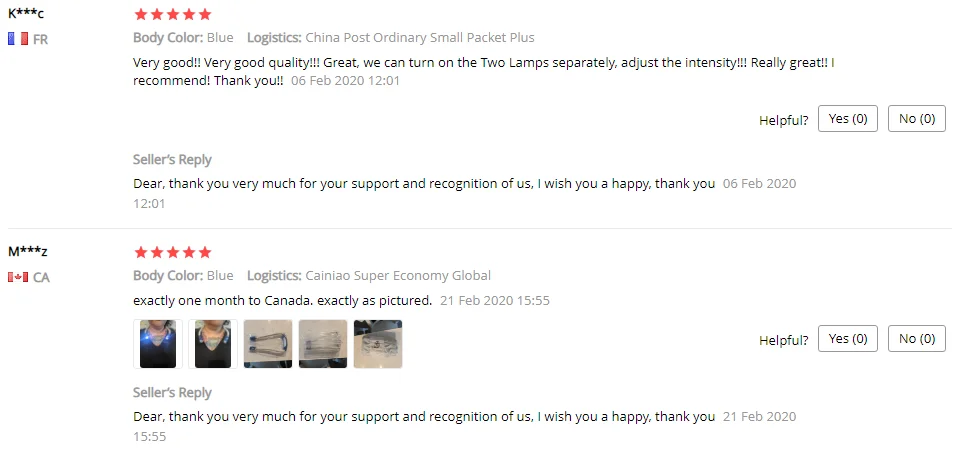
Task: Mark K***c's review helpful with Yes
Action: click(x=847, y=119)
